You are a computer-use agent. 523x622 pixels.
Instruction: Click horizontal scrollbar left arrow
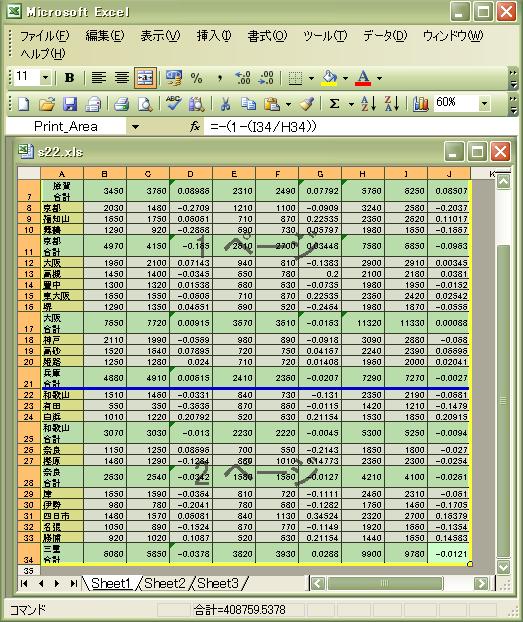[317, 584]
